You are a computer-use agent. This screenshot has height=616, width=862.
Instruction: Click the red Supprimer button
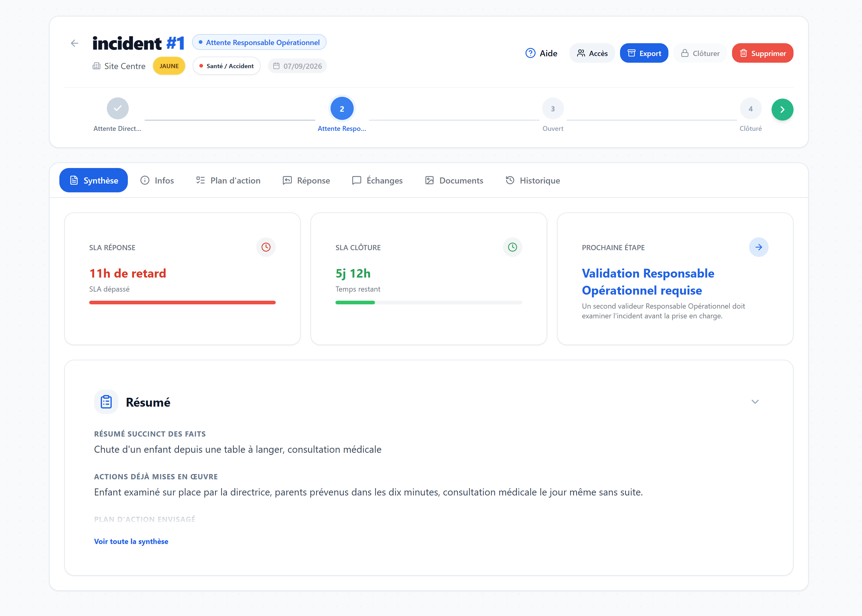point(762,53)
